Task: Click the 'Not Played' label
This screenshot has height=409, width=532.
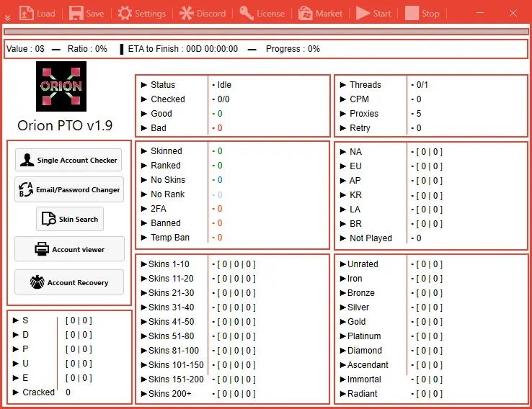Action: tap(371, 238)
